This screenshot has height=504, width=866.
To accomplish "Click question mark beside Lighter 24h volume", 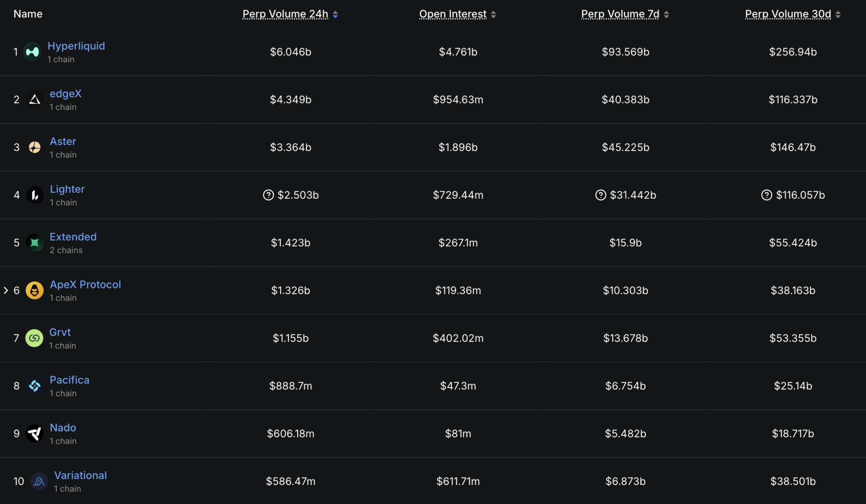I will pos(268,195).
